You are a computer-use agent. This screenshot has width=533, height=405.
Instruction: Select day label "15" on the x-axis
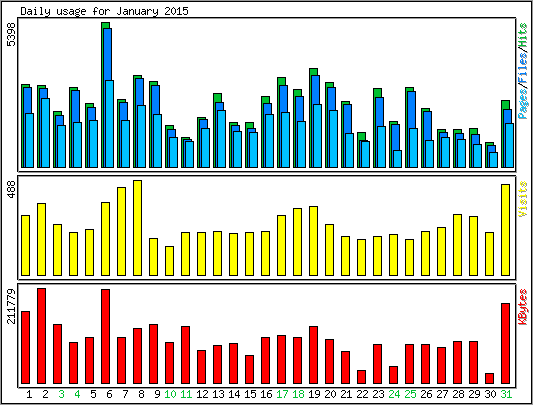point(250,394)
